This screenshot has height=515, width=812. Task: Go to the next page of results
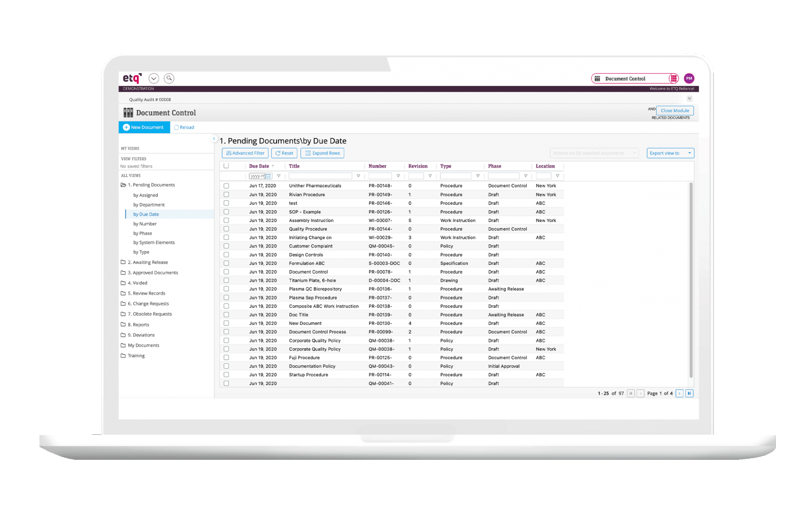tap(679, 394)
